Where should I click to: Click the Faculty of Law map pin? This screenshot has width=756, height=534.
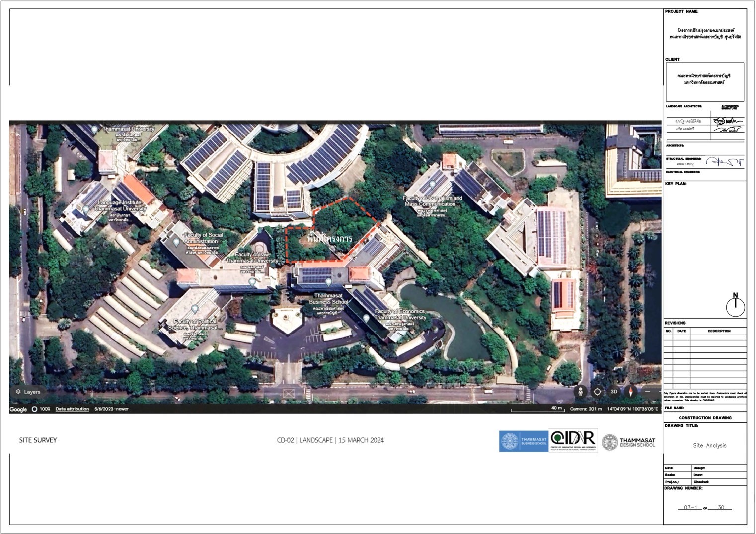tap(252, 283)
